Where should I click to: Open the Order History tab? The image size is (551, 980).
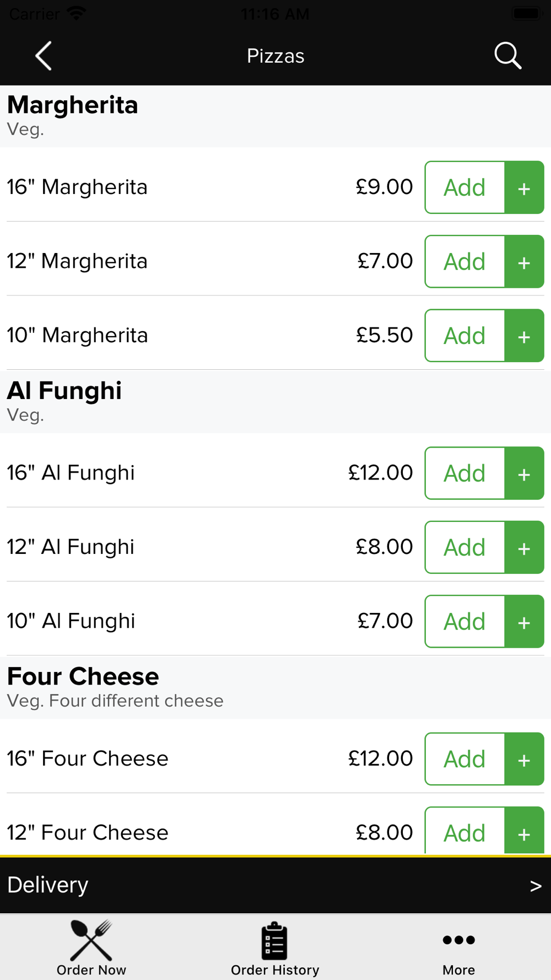(x=275, y=948)
